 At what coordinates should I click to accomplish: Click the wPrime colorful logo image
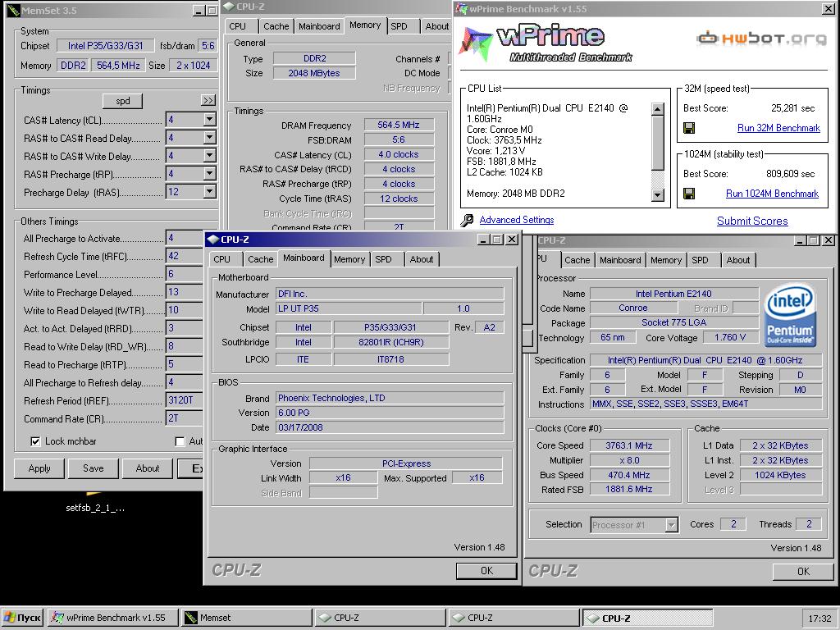tap(475, 44)
